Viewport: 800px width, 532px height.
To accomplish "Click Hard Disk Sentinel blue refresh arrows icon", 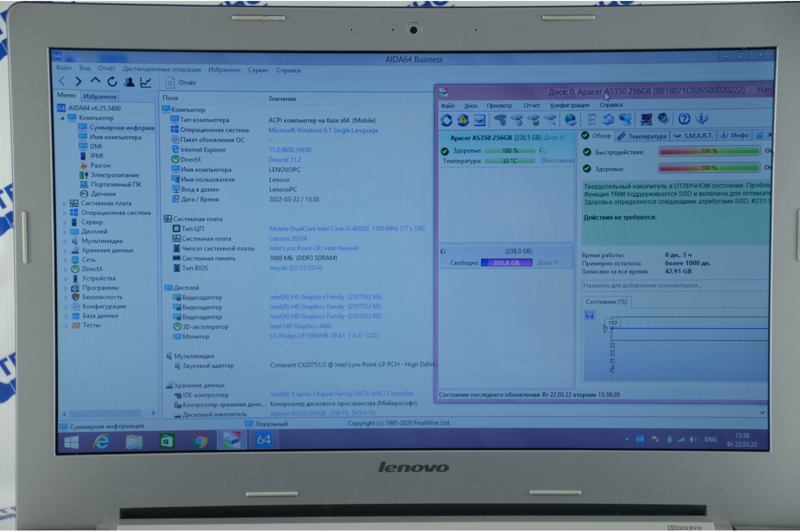I will coord(446,120).
